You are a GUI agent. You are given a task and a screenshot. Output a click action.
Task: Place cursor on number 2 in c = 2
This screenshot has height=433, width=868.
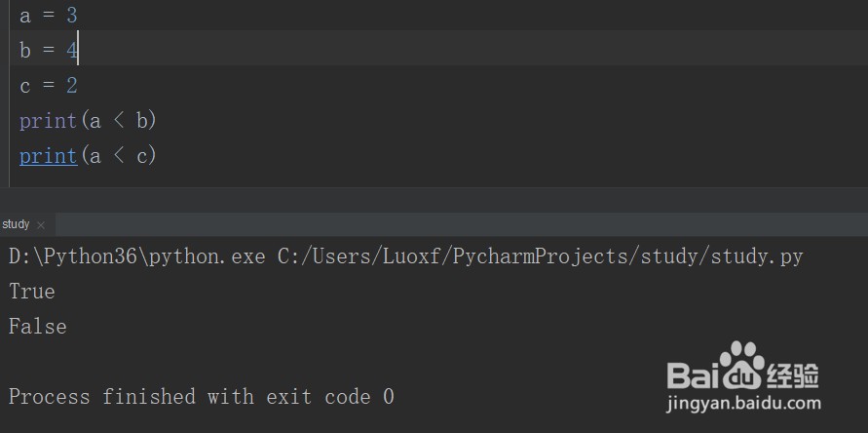pyautogui.click(x=72, y=86)
